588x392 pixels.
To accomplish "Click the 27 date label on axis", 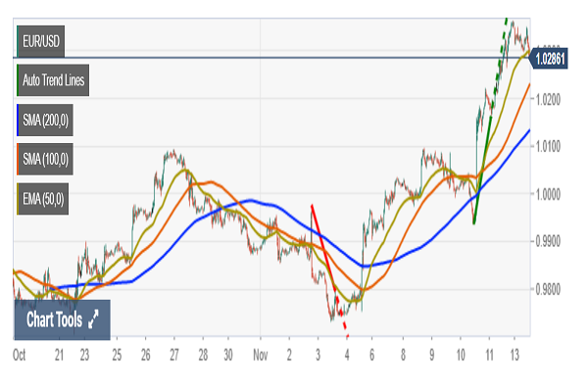I will (174, 353).
